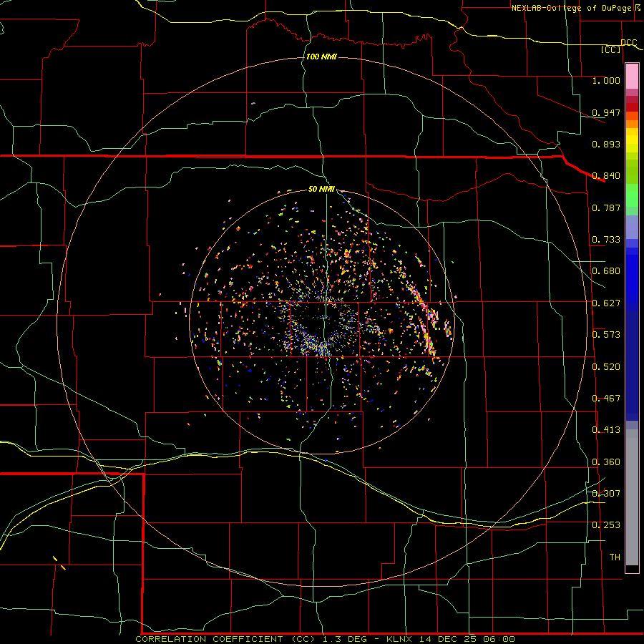The height and width of the screenshot is (644, 644).
Task: Click the 0.840 legend value
Action: [x=606, y=176]
